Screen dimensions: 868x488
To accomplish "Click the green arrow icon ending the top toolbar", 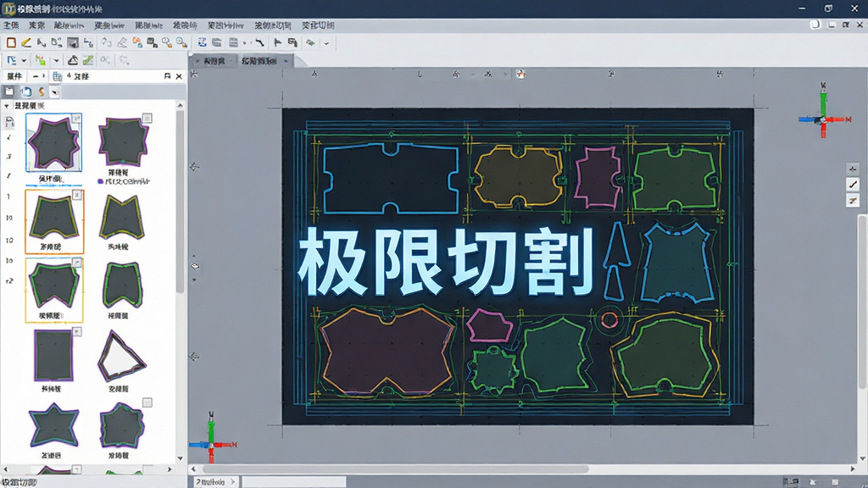I will [310, 42].
